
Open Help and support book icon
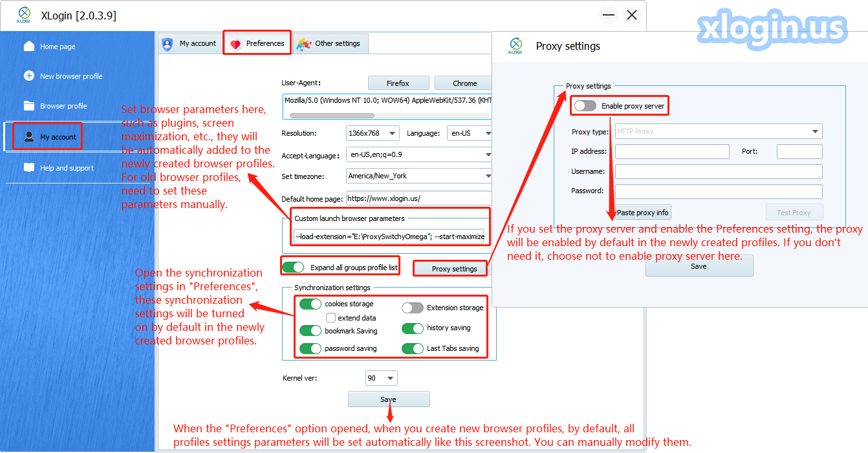[x=29, y=167]
